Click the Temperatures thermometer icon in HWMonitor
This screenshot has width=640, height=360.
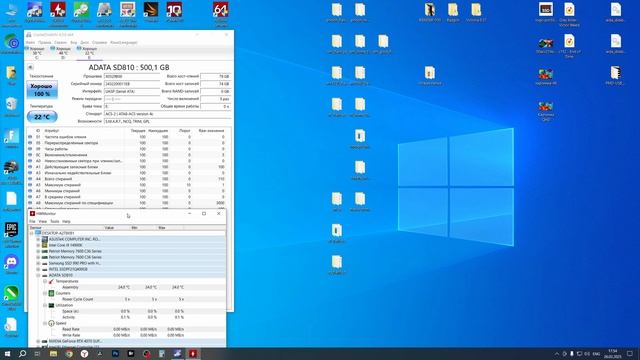pos(51,281)
